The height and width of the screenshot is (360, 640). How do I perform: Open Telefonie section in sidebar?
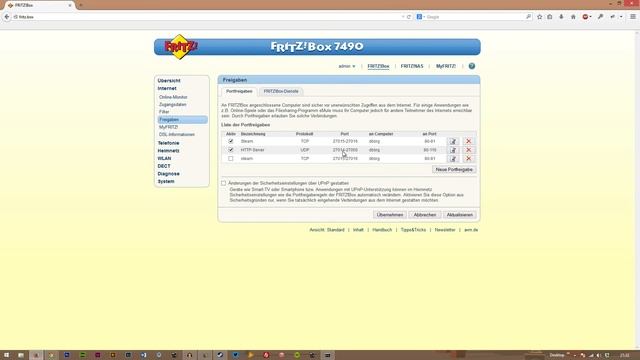coord(168,143)
